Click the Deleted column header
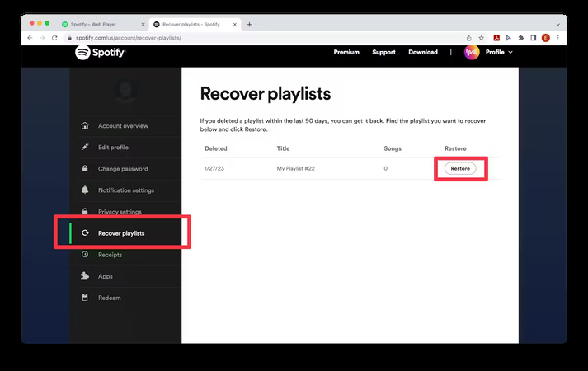 [x=215, y=148]
